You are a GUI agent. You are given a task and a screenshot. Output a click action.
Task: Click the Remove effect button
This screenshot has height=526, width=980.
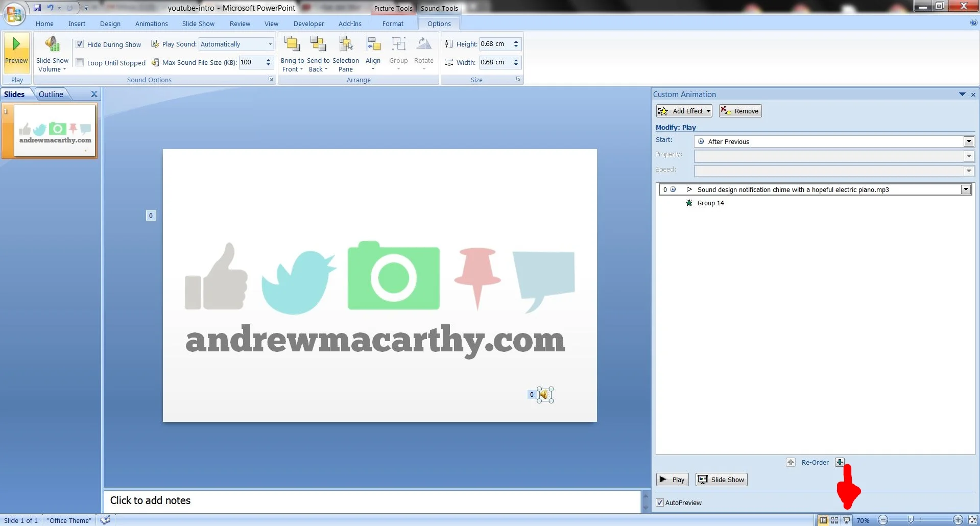tap(740, 111)
